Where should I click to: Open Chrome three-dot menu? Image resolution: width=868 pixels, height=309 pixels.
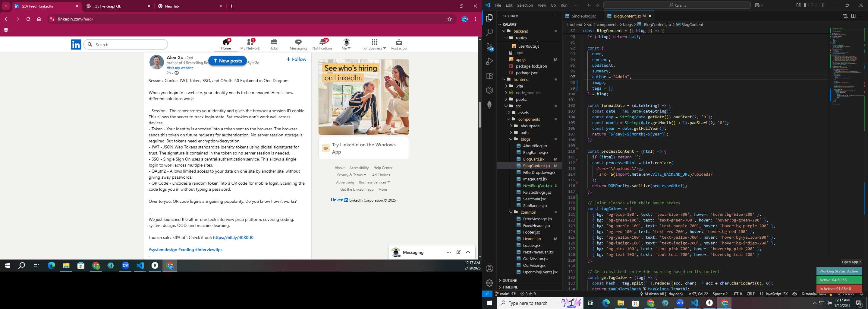[x=476, y=19]
